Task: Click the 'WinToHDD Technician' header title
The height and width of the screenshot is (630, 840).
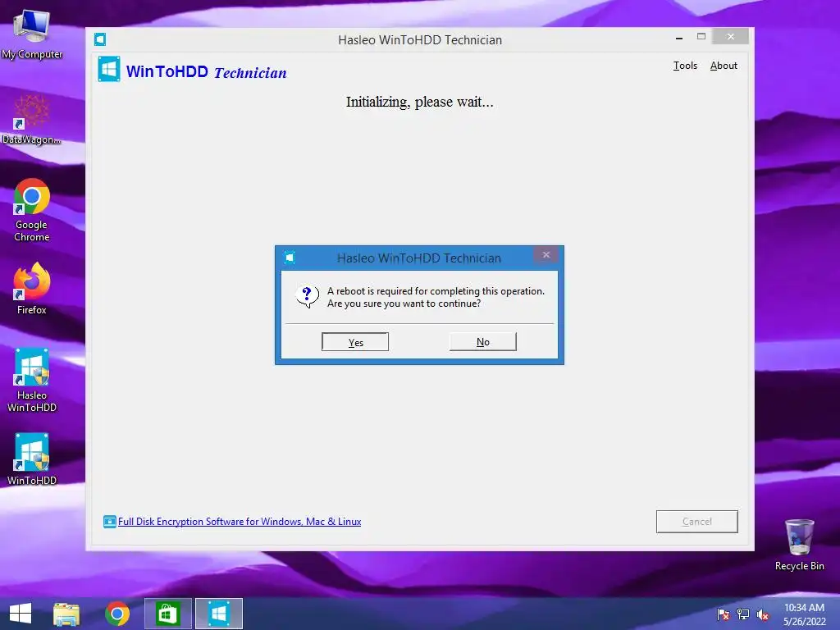Action: [206, 72]
